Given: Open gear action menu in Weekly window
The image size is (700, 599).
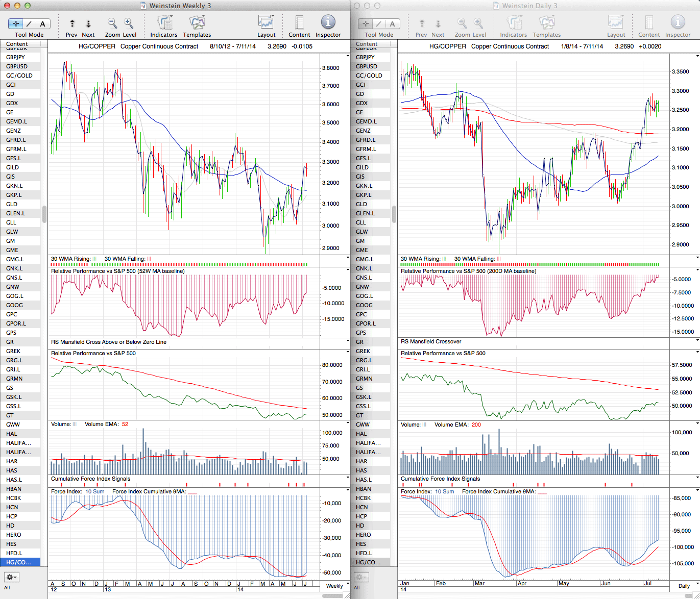Looking at the screenshot, I should point(11,577).
